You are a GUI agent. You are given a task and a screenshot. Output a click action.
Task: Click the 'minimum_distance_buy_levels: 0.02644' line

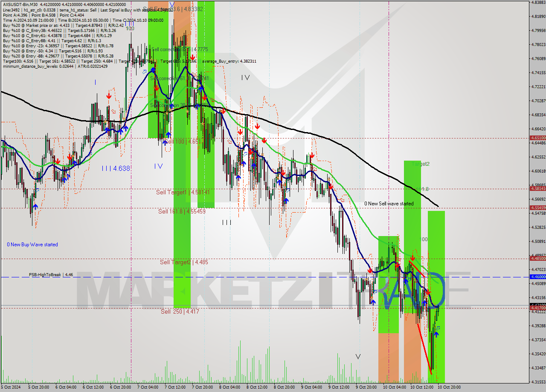pos(55,66)
